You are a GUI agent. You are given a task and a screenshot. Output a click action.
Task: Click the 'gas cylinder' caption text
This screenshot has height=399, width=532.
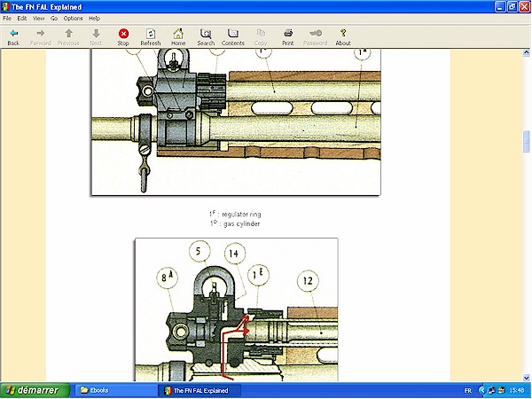241,224
